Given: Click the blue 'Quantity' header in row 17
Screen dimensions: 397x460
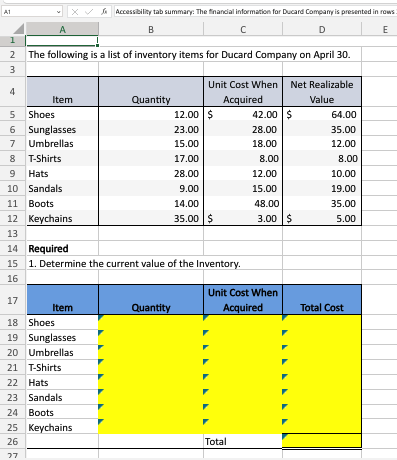Looking at the screenshot, I should tap(151, 300).
